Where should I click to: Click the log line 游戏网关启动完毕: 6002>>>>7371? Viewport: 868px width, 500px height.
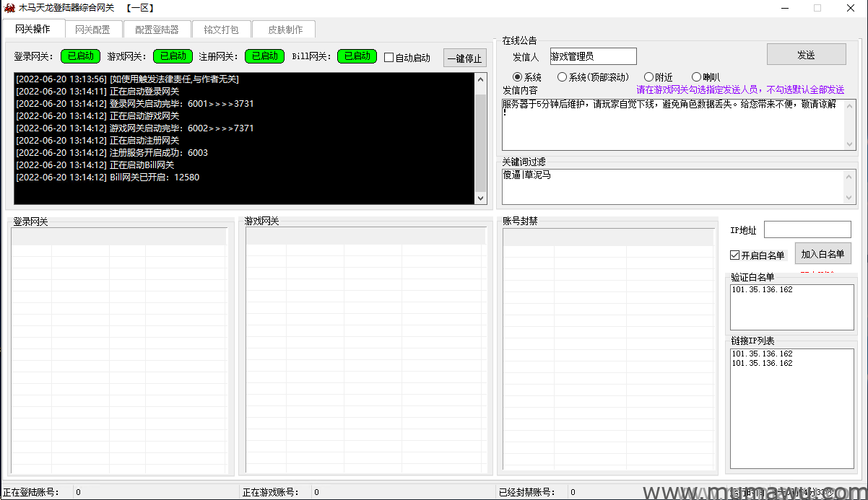click(x=134, y=128)
